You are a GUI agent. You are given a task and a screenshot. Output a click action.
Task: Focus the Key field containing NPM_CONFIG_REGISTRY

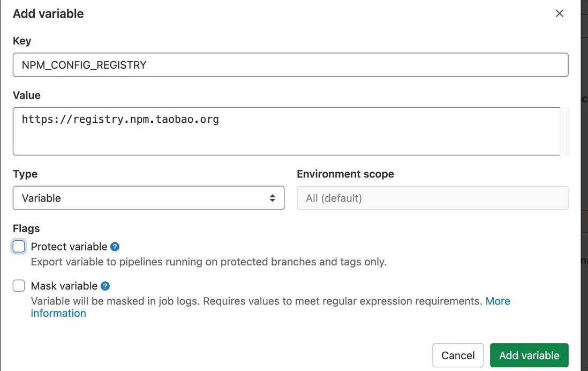(x=290, y=65)
